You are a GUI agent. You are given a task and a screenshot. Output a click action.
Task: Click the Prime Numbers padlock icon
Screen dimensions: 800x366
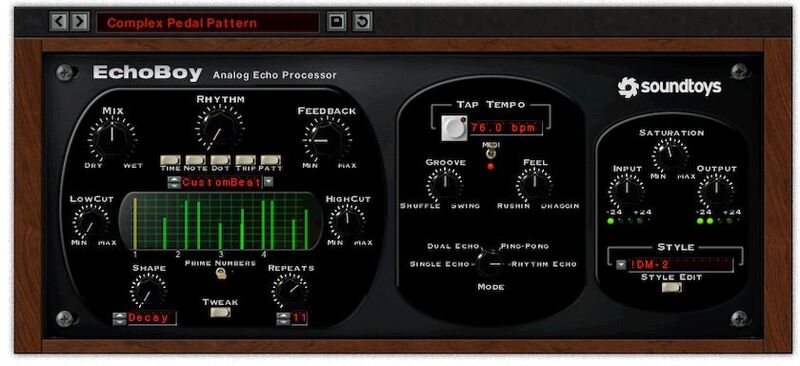pos(220,274)
